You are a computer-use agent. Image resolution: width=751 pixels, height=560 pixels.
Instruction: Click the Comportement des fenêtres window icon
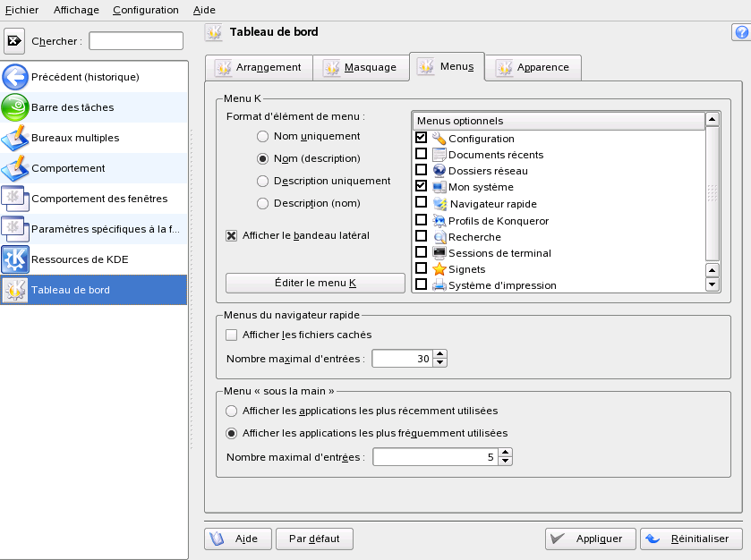coord(15,199)
